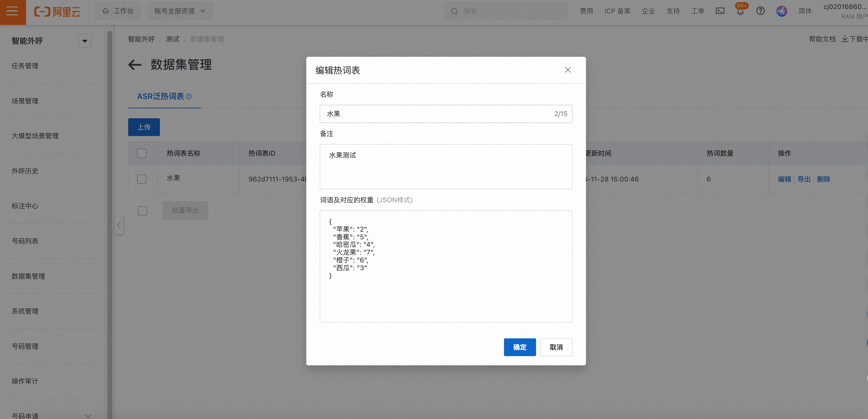Click the 测试 breadcrumb link
Viewport: 868px width, 419px height.
173,39
